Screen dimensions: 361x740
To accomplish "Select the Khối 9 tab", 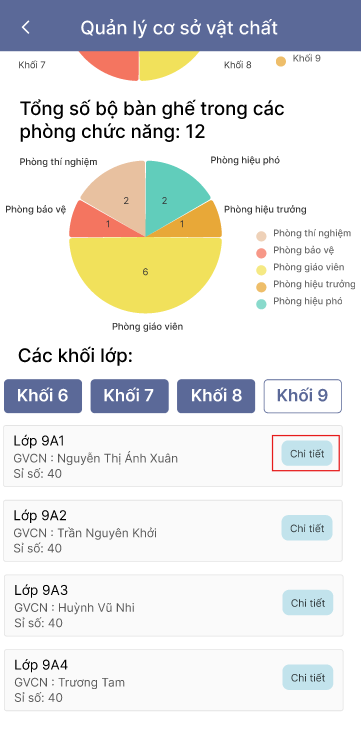I will pos(302,396).
